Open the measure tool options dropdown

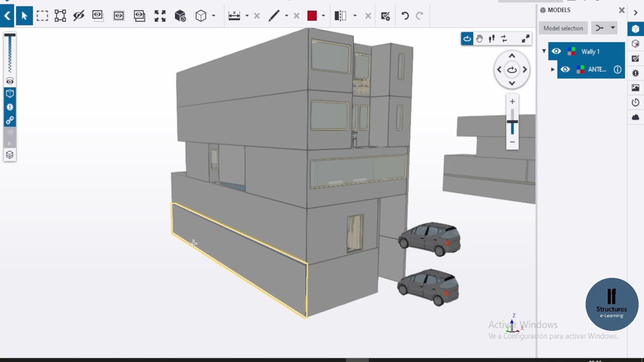click(247, 16)
